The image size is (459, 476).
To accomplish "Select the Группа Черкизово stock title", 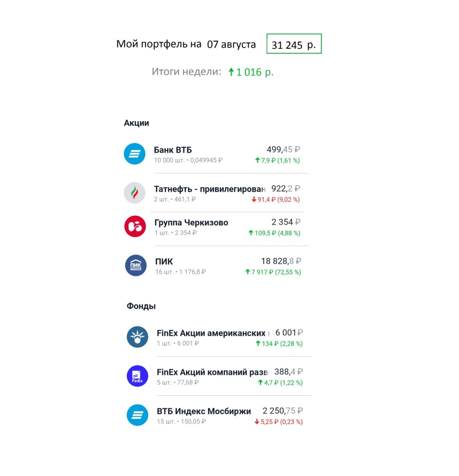I will (191, 223).
